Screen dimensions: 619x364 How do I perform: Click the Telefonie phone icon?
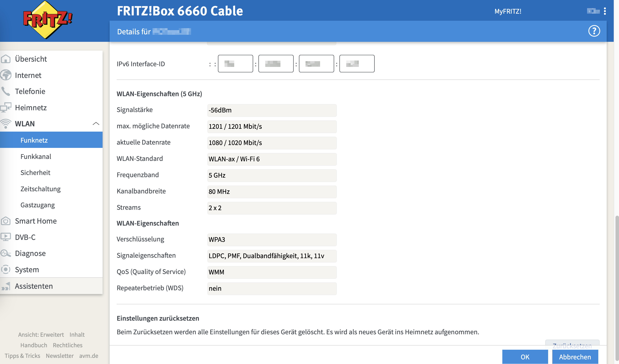tap(6, 91)
